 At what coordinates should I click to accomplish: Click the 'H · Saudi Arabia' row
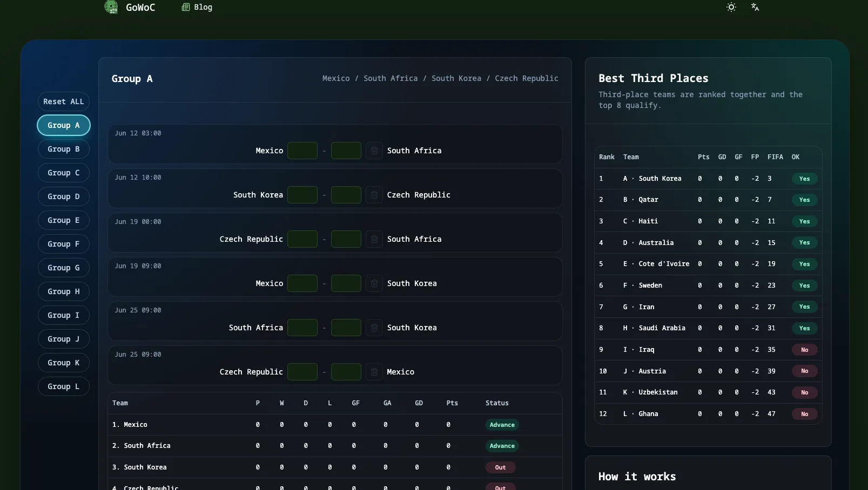(x=708, y=328)
